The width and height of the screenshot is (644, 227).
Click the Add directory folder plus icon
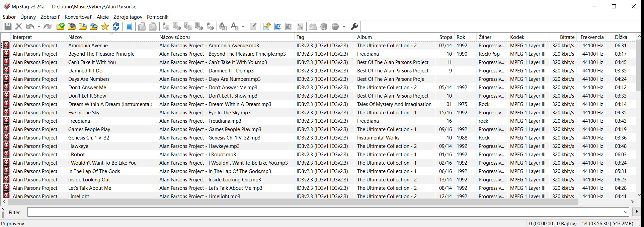pos(72,26)
